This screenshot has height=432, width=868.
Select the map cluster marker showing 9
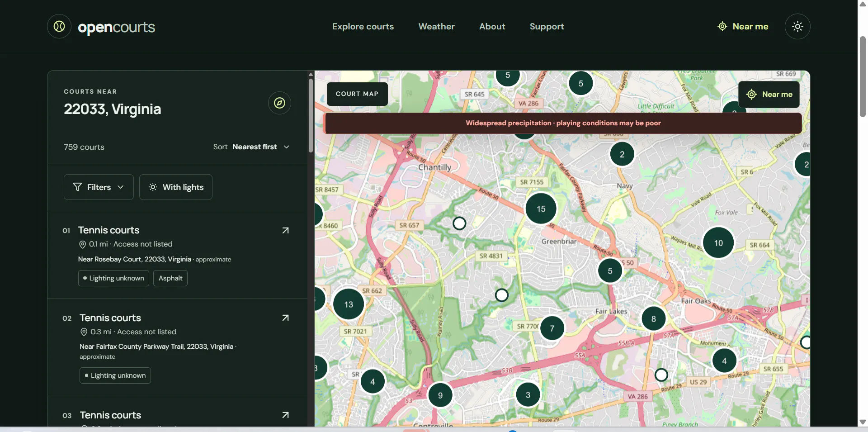440,395
